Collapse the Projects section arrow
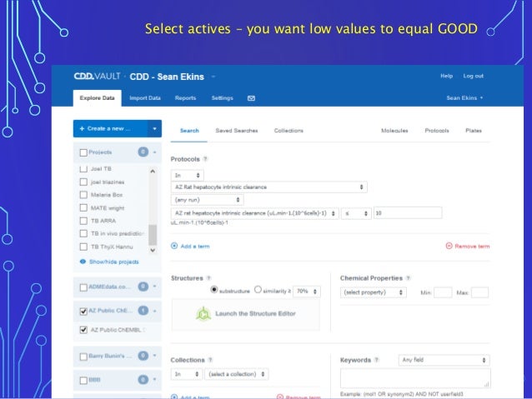 155,152
